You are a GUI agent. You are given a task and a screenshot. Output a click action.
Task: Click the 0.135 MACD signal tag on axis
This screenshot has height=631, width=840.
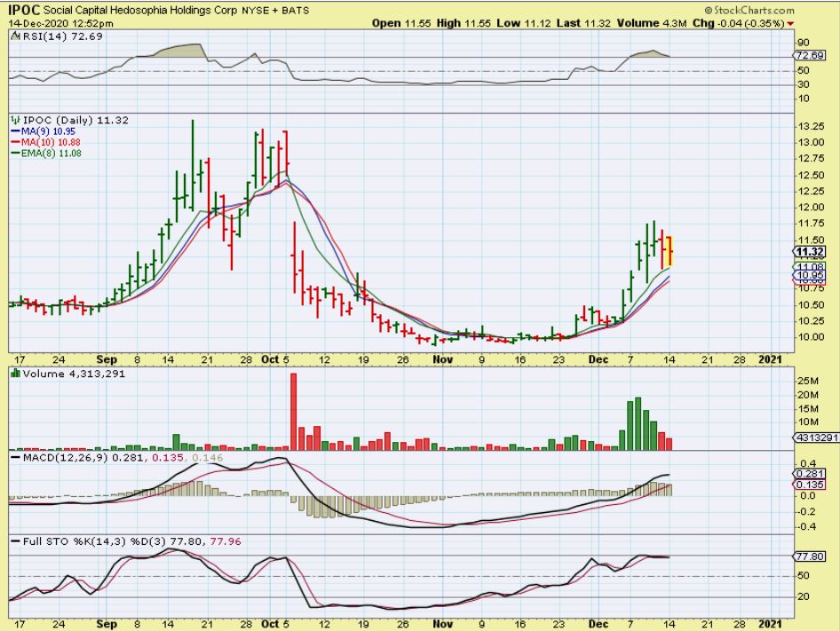point(810,485)
